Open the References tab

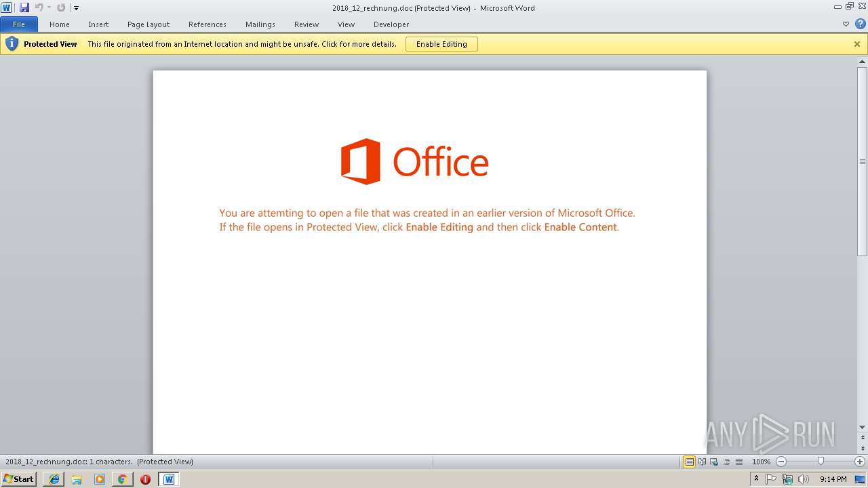click(x=208, y=24)
